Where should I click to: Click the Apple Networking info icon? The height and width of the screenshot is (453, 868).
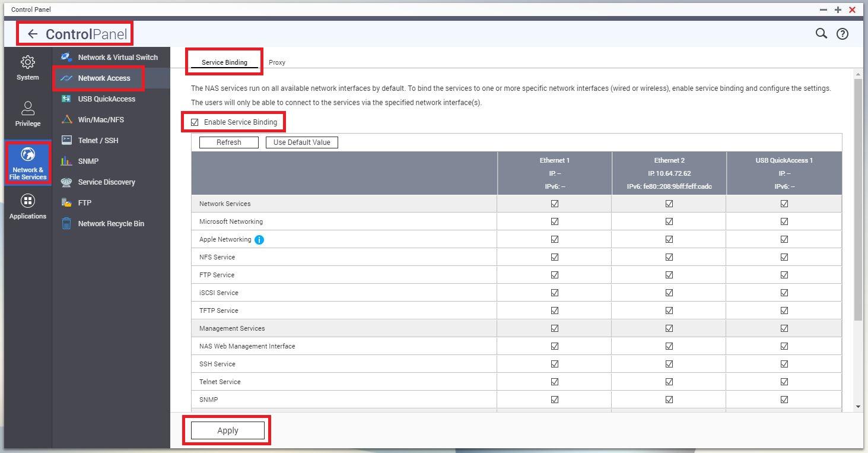259,240
